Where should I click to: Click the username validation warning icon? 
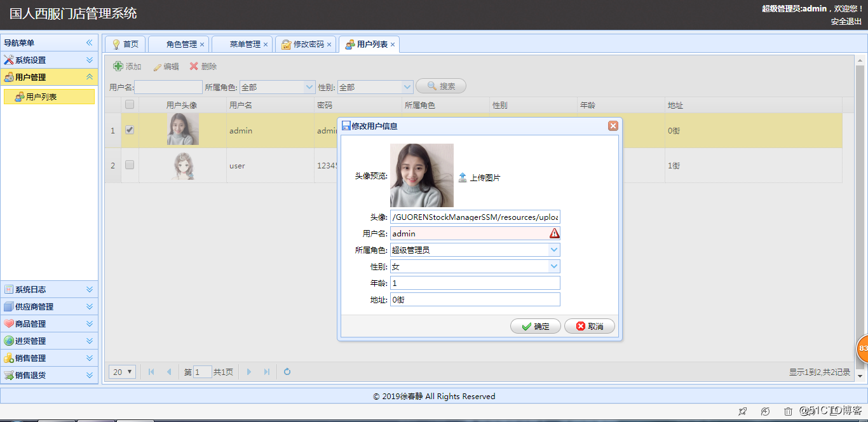coord(554,233)
